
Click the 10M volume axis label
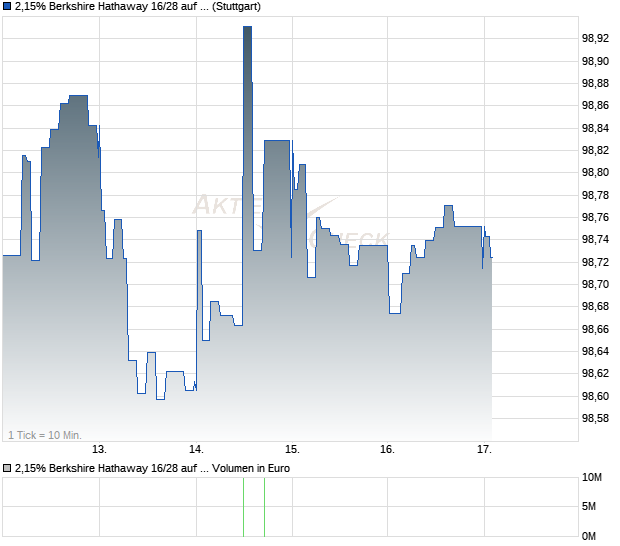point(592,478)
